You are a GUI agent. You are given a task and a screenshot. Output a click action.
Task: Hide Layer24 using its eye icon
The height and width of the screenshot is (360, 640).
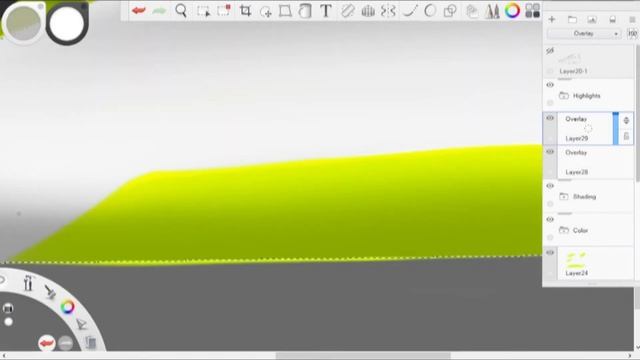tap(550, 253)
